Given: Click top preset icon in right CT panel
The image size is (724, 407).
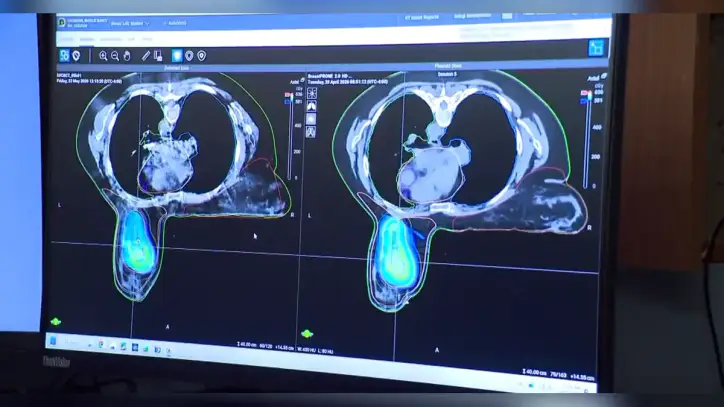Looking at the screenshot, I should point(312,93).
